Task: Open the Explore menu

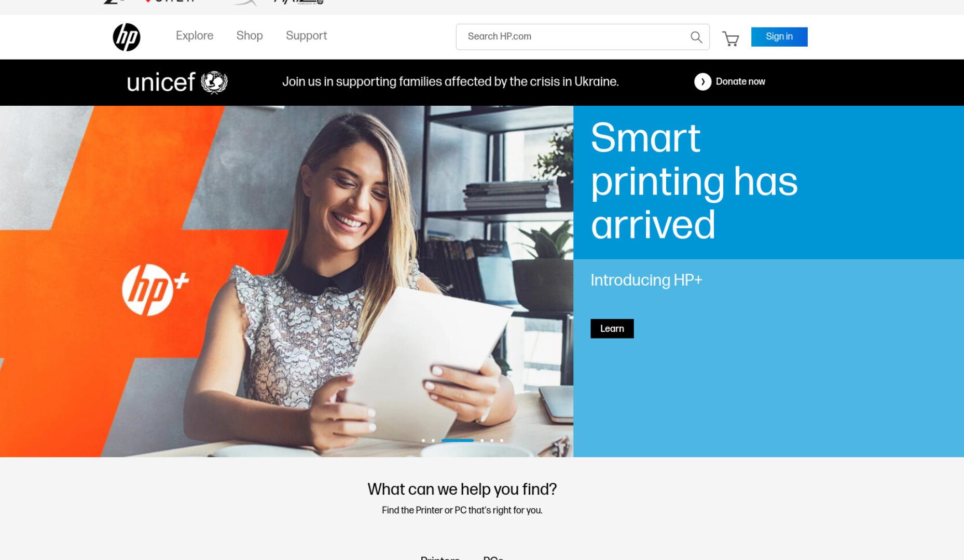Action: (x=195, y=36)
